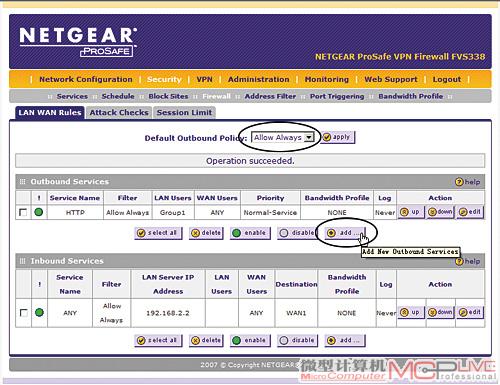Click green status dot of ANY inbound rule
Screen dimensions: 500x385
pos(39,312)
